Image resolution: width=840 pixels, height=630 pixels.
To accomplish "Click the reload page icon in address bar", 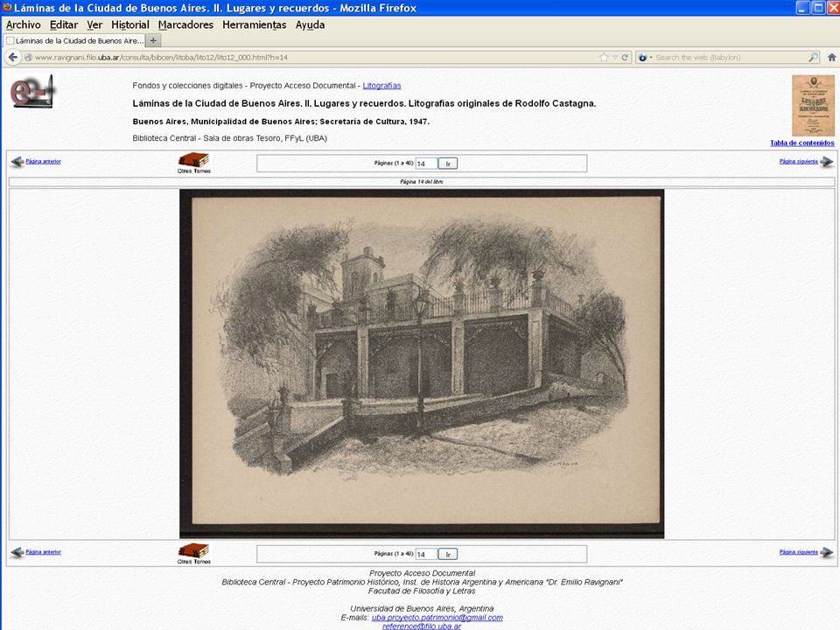I will click(x=625, y=58).
